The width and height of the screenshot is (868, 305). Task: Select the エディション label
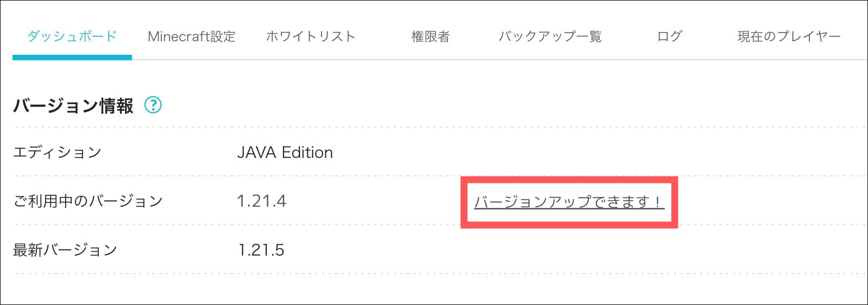[x=57, y=152]
